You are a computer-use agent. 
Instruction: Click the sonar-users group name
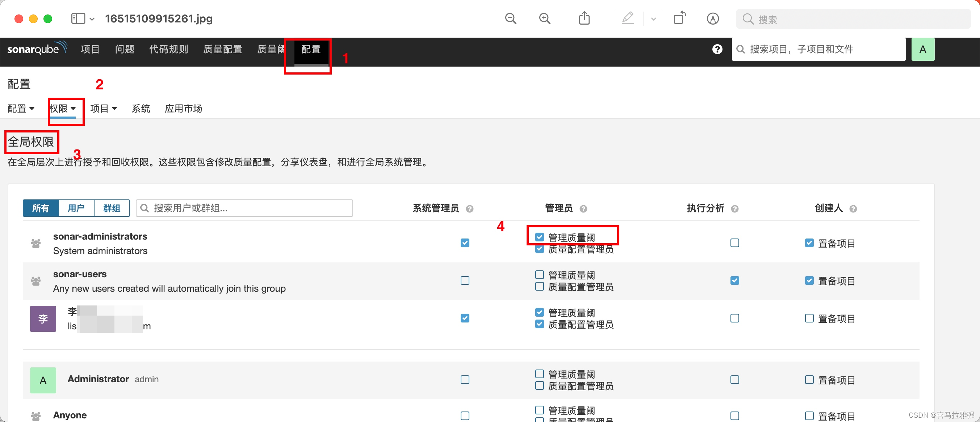click(80, 274)
